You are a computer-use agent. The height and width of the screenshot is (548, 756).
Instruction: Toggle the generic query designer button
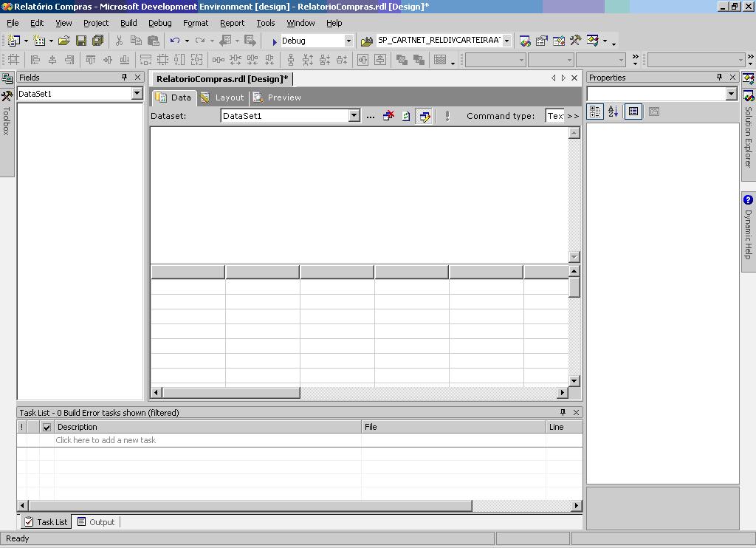tap(425, 116)
